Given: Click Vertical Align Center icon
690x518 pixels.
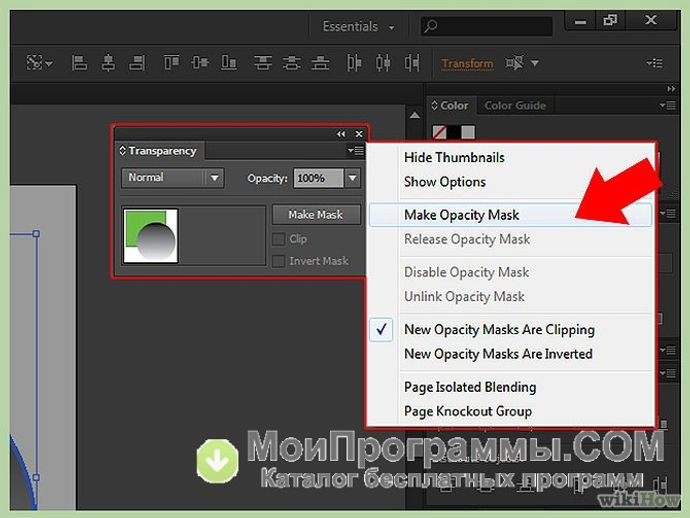Looking at the screenshot, I should tap(200, 63).
